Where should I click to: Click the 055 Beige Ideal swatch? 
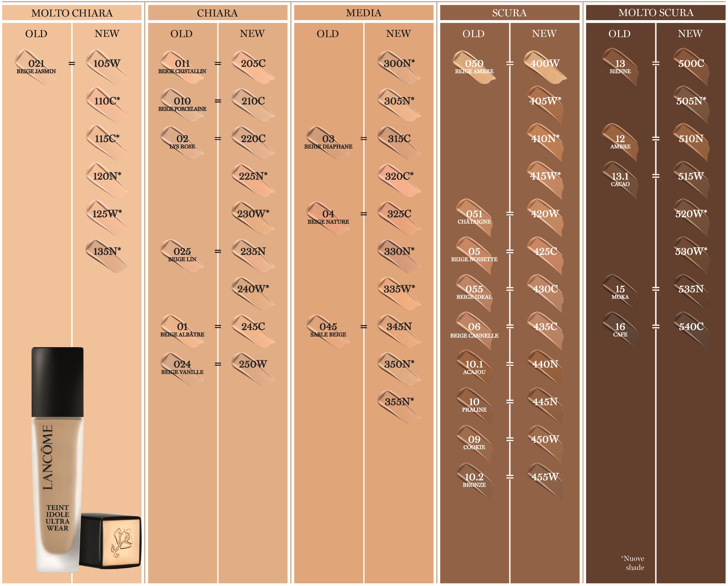pyautogui.click(x=474, y=293)
